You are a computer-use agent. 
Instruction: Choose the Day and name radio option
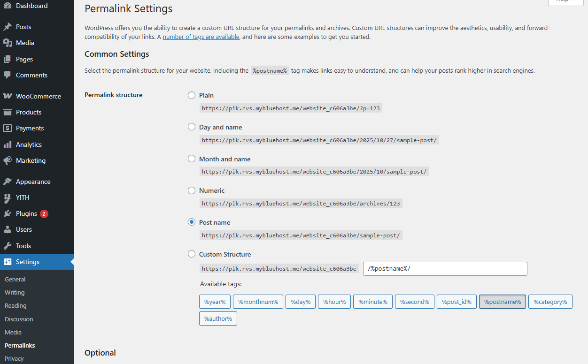coord(192,127)
